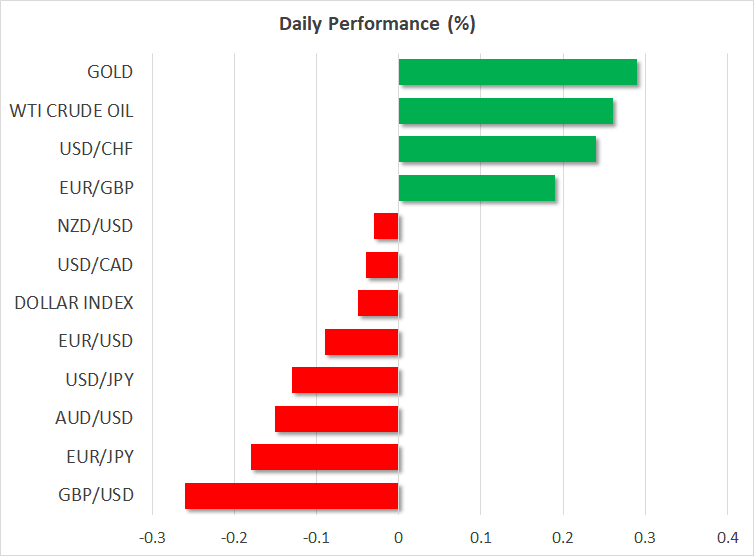The height and width of the screenshot is (556, 754).
Task: Select the GBP/USD category label
Action: tap(98, 496)
